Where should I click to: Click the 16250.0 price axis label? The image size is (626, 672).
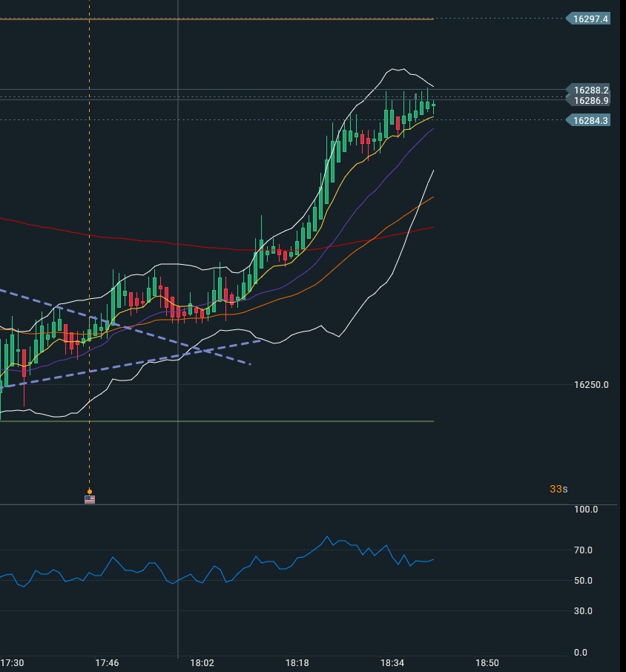(590, 385)
